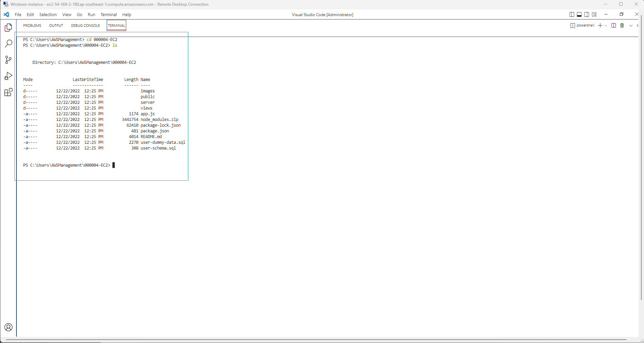Click the 62410 length value
The height and width of the screenshot is (343, 644).
[133, 125]
